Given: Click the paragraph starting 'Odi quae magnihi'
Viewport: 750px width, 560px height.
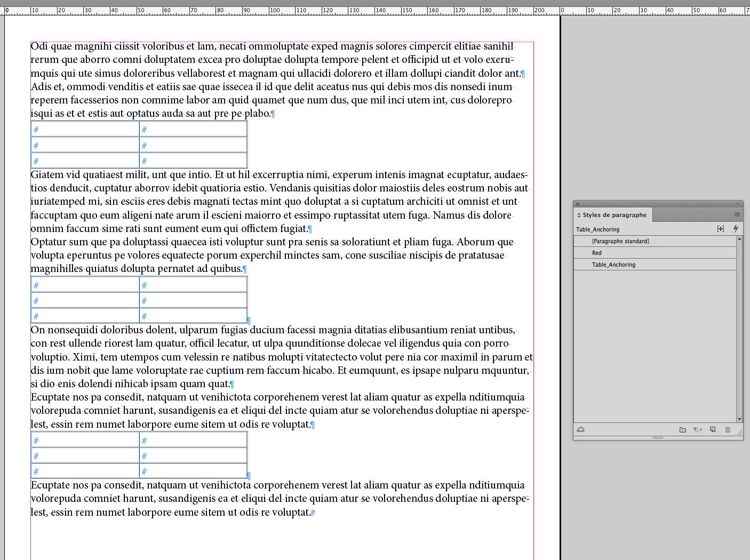Looking at the screenshot, I should [277, 60].
